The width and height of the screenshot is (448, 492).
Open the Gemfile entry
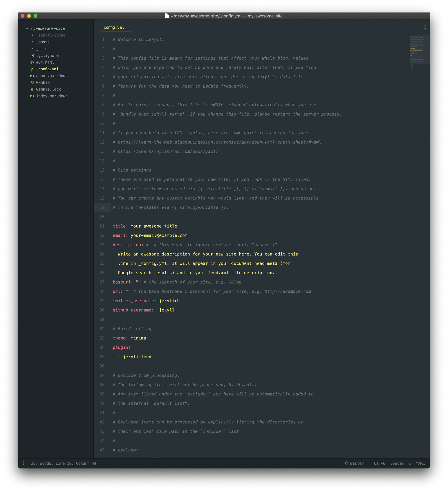43,82
